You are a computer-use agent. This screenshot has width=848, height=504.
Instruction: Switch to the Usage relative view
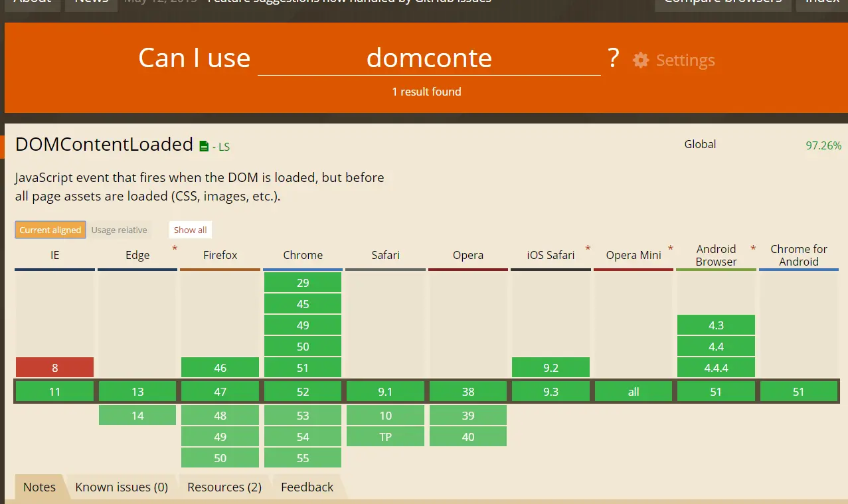tap(120, 230)
